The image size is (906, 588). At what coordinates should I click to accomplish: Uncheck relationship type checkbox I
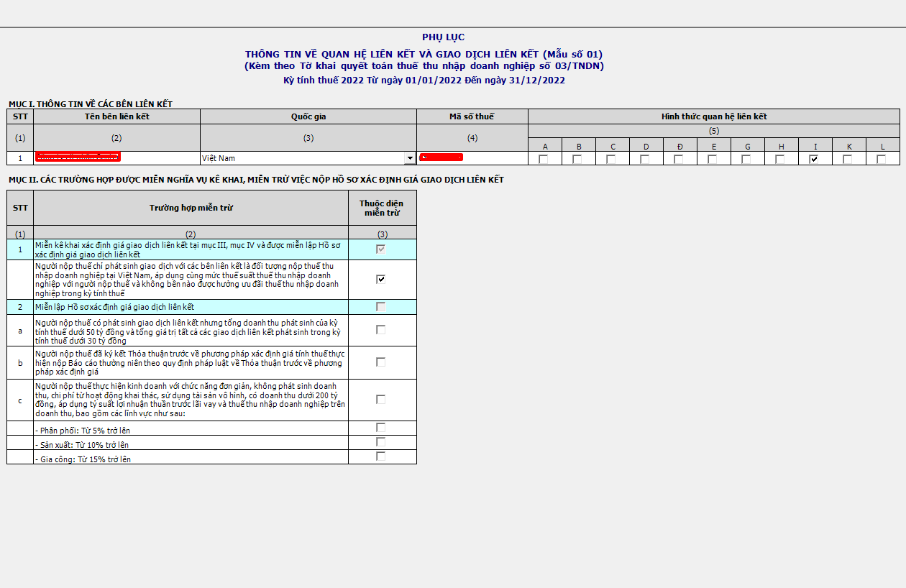(814, 160)
